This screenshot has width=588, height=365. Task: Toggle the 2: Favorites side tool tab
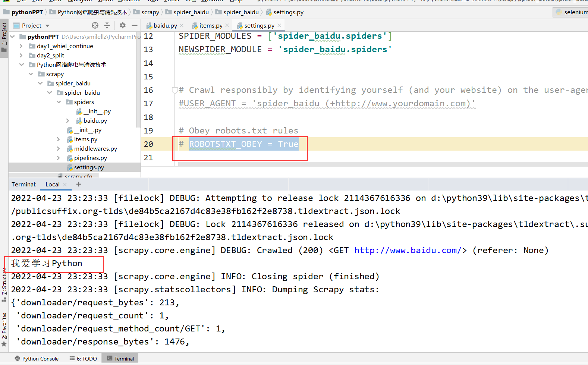click(x=4, y=329)
